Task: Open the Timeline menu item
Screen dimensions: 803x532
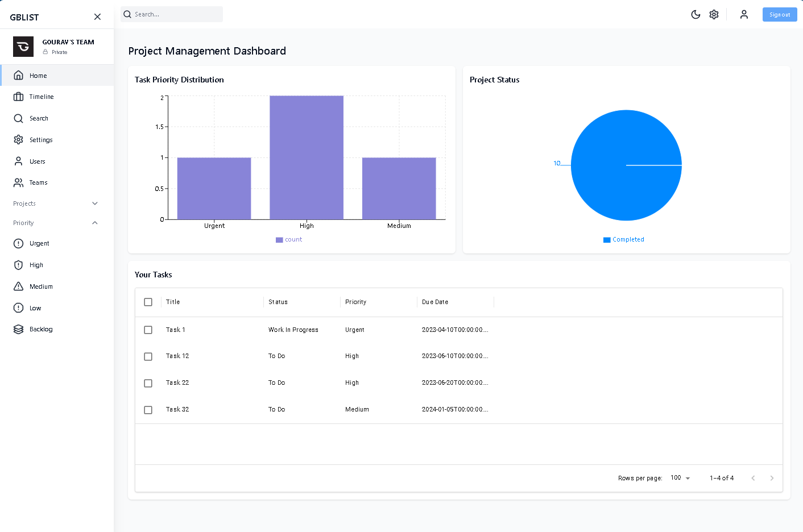Action: [57, 97]
